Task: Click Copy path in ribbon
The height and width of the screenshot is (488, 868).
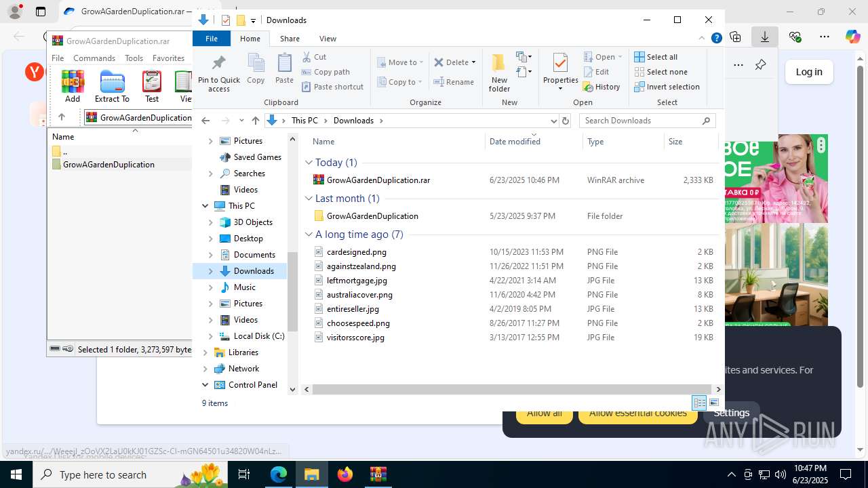Action: [326, 72]
